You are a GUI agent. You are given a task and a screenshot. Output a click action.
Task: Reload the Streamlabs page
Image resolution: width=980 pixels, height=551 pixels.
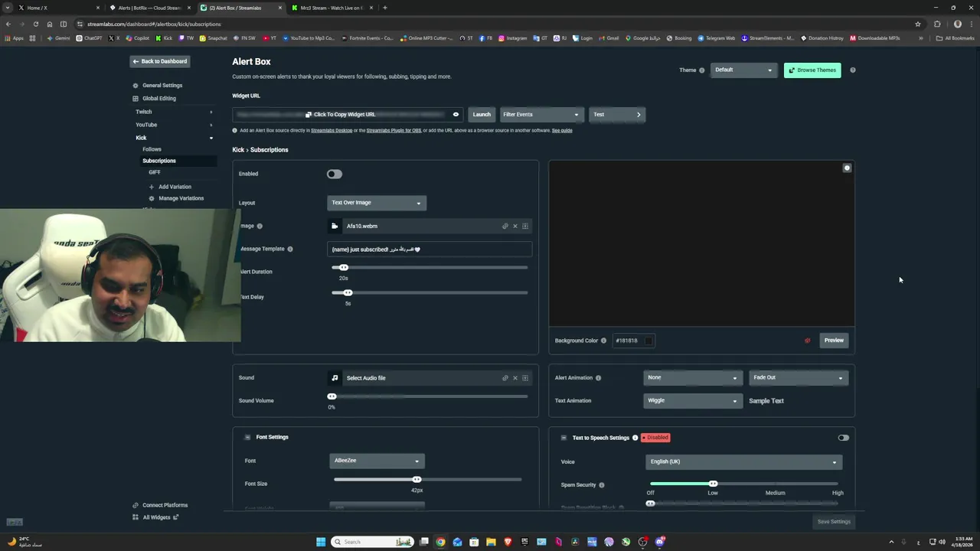pos(35,24)
